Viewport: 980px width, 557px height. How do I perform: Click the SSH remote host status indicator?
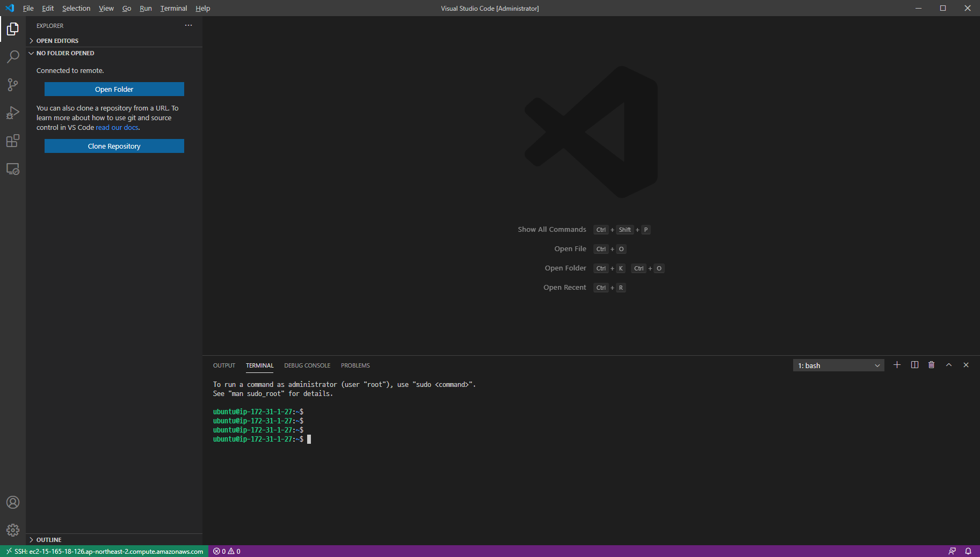[105, 551]
